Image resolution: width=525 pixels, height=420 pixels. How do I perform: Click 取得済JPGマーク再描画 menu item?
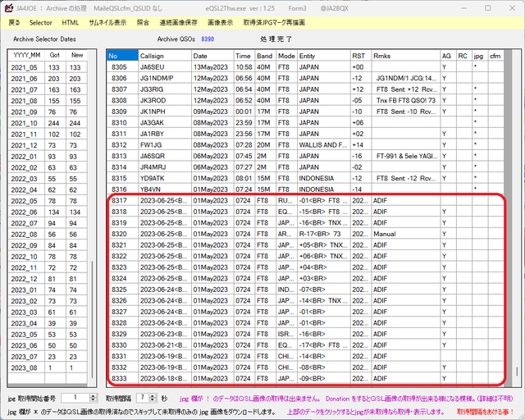[274, 23]
